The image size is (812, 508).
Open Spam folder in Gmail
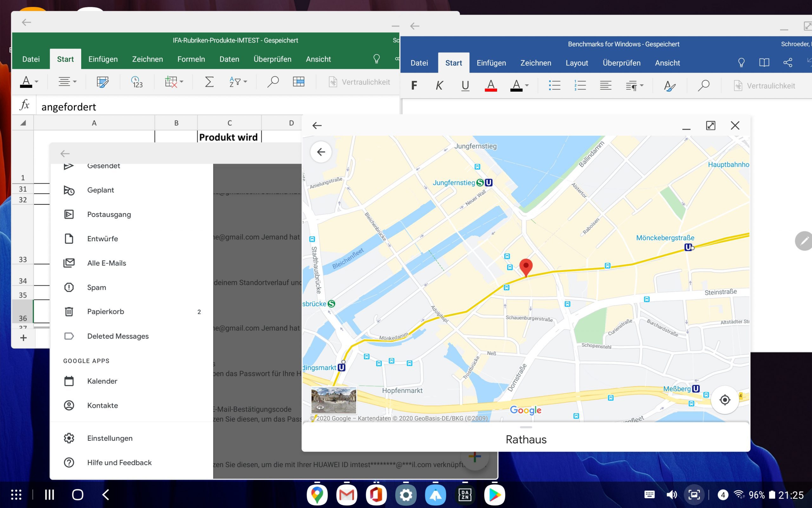(131, 287)
